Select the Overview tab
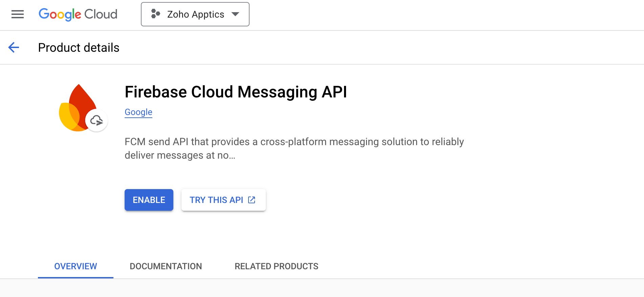 pyautogui.click(x=76, y=266)
